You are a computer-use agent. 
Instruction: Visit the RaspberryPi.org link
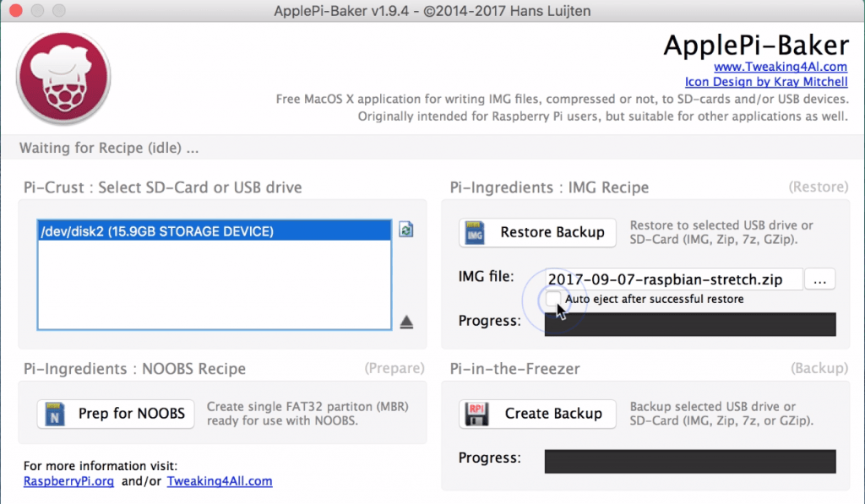click(x=67, y=481)
